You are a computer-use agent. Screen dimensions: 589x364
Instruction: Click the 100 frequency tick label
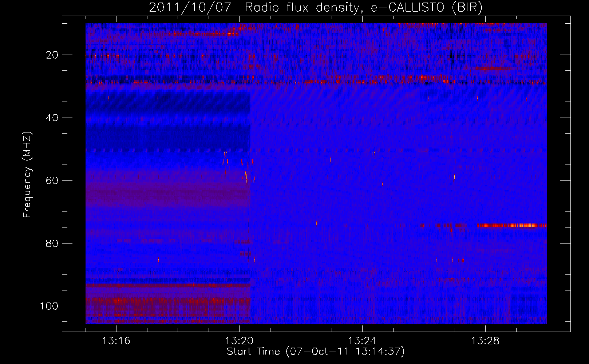point(49,306)
